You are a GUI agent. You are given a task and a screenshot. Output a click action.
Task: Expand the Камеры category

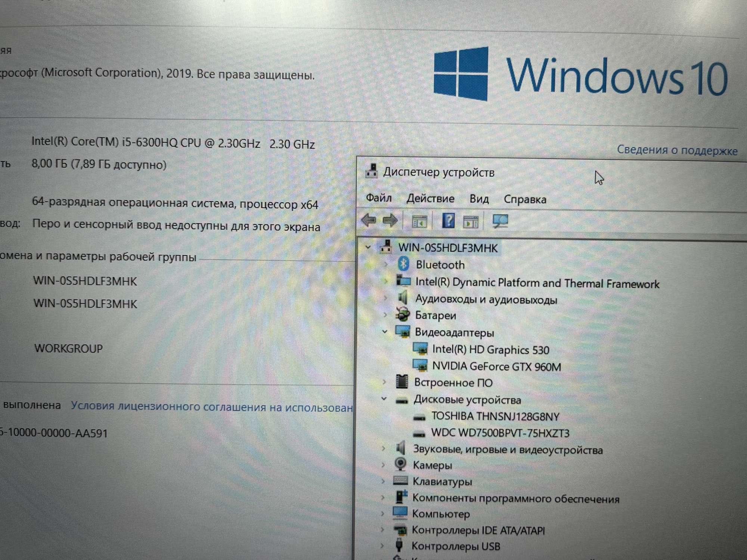tap(383, 465)
